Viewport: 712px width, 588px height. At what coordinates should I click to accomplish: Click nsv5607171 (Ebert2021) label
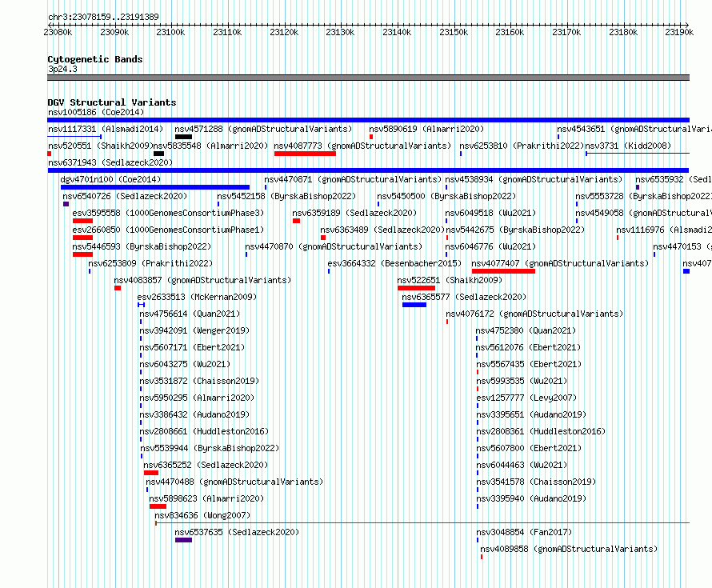click(x=192, y=347)
